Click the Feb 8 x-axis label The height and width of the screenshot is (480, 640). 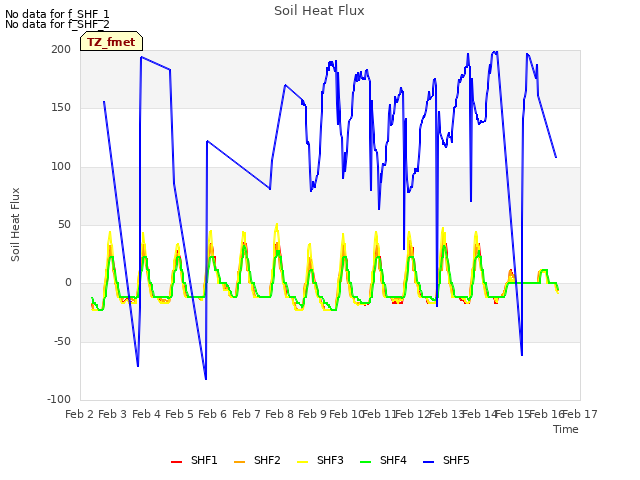(x=279, y=414)
